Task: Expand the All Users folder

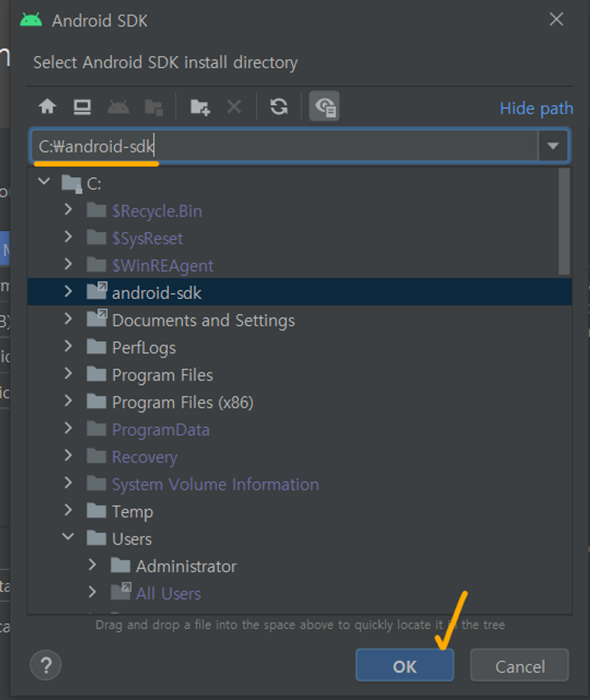Action: (x=93, y=592)
